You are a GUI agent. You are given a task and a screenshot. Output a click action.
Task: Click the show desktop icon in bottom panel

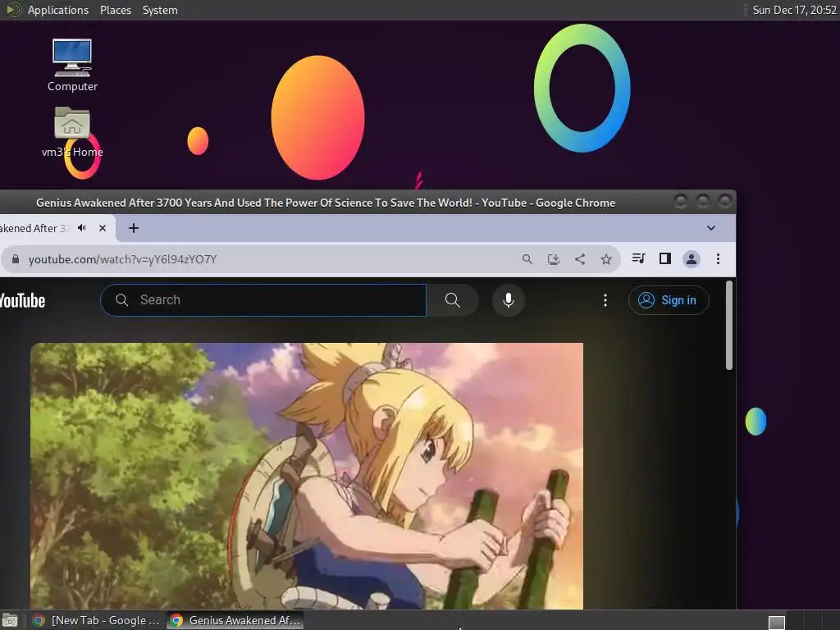click(10, 620)
